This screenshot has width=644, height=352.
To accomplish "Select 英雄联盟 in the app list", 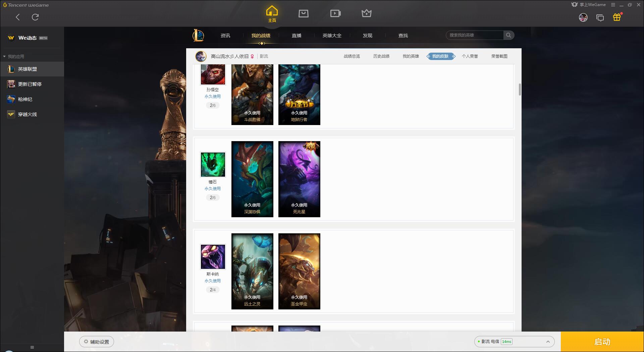I will point(32,69).
